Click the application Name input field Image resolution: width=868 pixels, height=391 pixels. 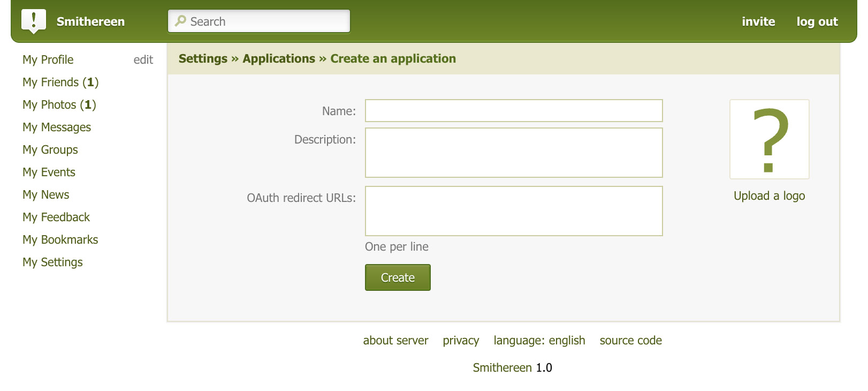[513, 111]
